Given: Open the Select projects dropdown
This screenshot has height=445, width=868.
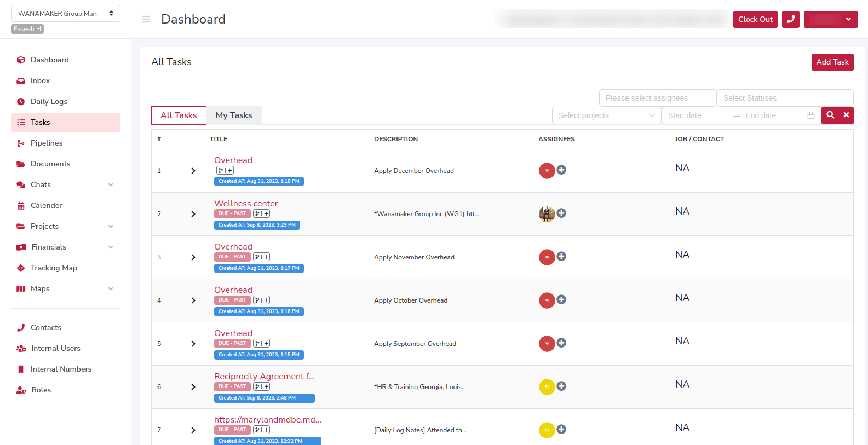Looking at the screenshot, I should [606, 115].
